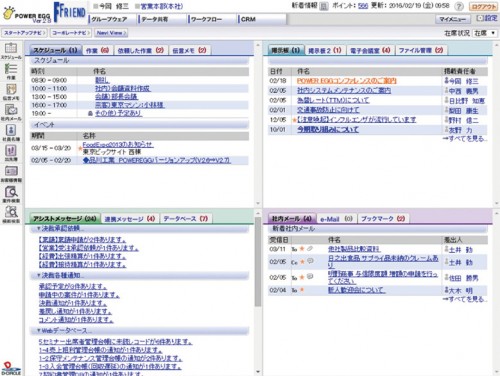Viewport: 500px width, 376px height.
Task: Click the 新着情報 icon in header
Action: click(x=324, y=6)
